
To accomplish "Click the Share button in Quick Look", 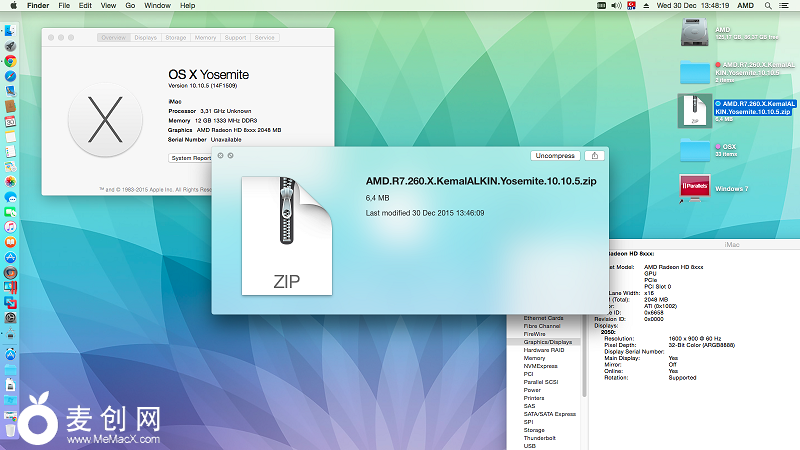I will pos(595,156).
